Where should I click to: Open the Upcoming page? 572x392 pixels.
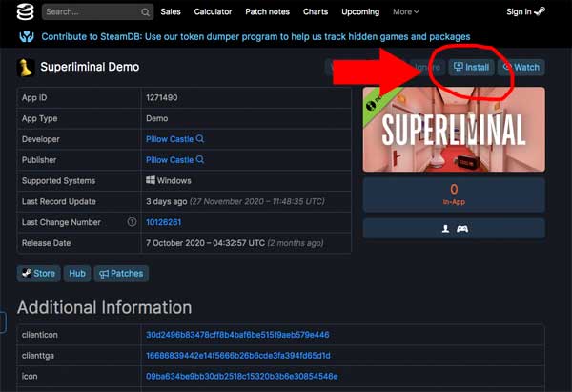360,12
